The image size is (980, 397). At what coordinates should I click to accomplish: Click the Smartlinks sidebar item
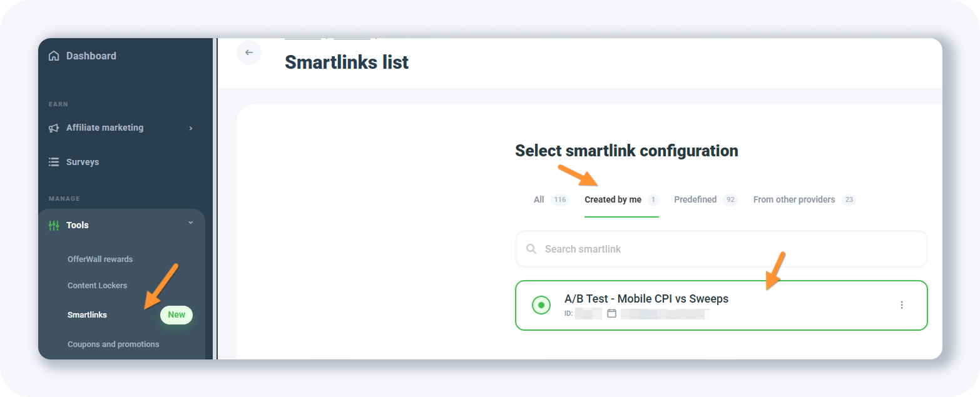tap(87, 314)
